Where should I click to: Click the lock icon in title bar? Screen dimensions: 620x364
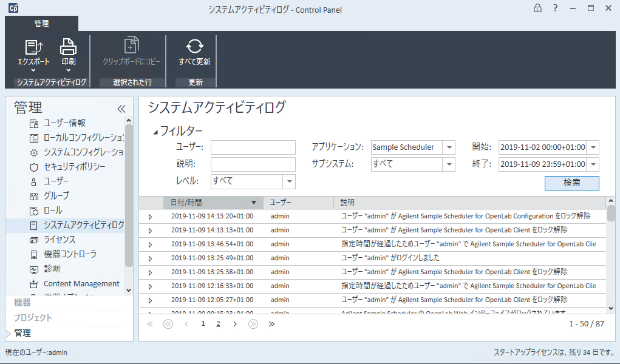[537, 8]
